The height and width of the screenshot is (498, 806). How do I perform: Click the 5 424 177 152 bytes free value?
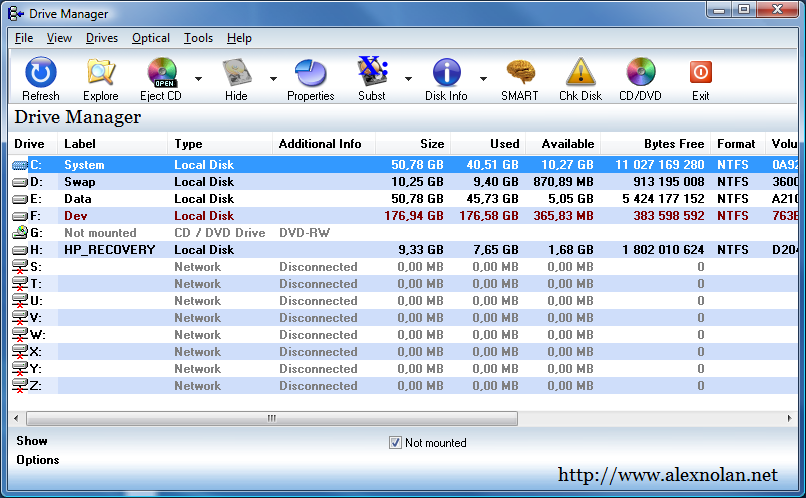tap(663, 199)
